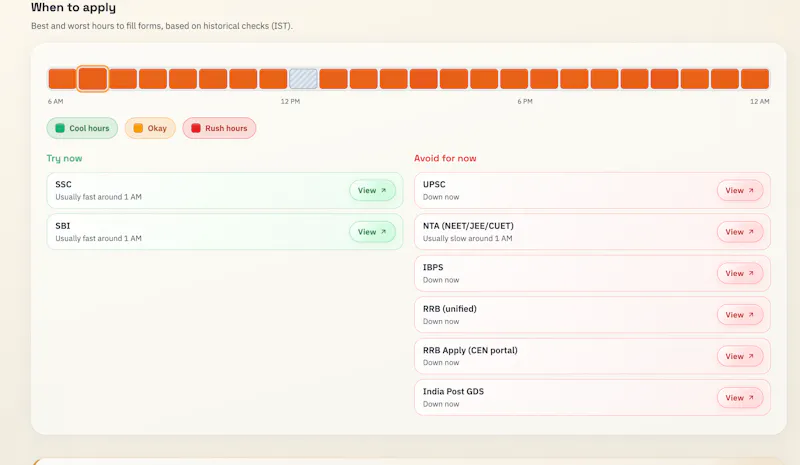
Task: Click 'Usually slow around 1 AM' under NTA
Action: point(467,238)
